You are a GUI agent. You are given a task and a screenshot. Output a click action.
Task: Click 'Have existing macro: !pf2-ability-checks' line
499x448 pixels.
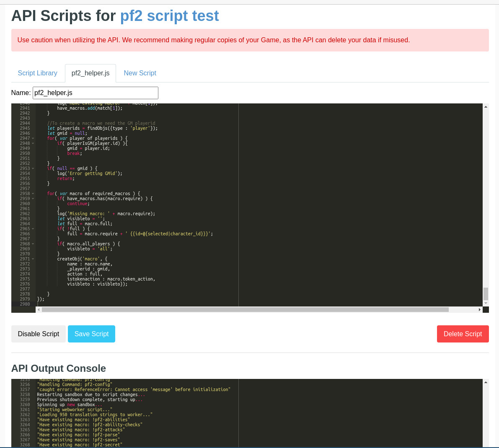pyautogui.click(x=90, y=425)
